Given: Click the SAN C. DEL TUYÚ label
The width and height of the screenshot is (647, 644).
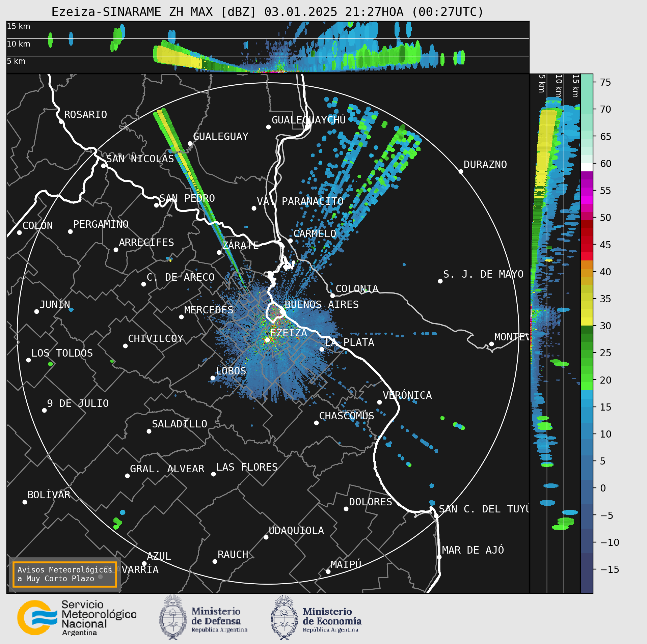Looking at the screenshot, I should click(x=484, y=509).
